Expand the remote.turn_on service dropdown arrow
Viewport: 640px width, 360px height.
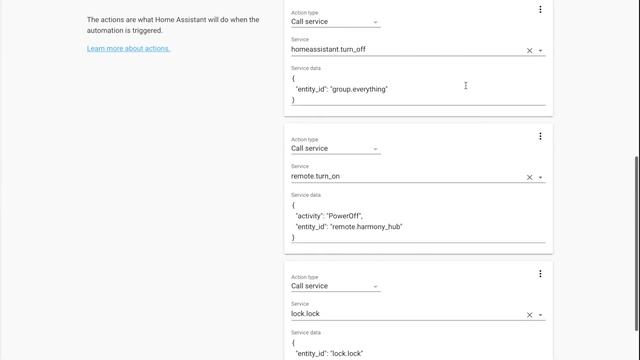click(540, 178)
